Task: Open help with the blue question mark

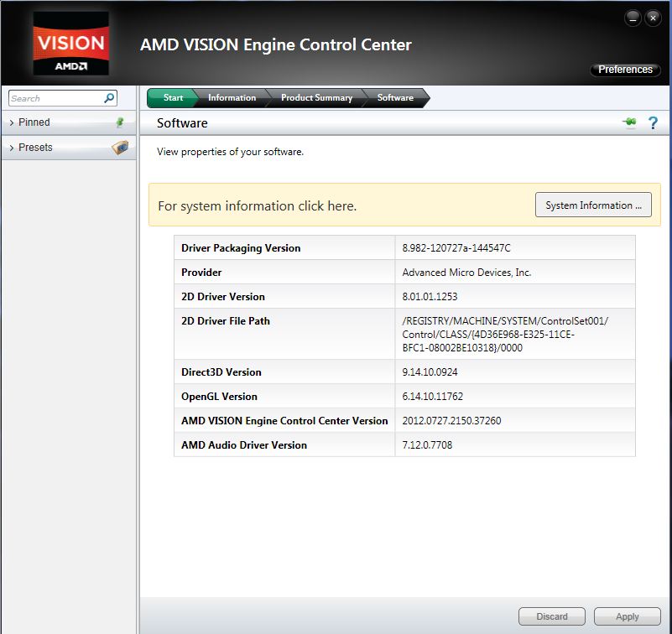Action: [x=653, y=123]
